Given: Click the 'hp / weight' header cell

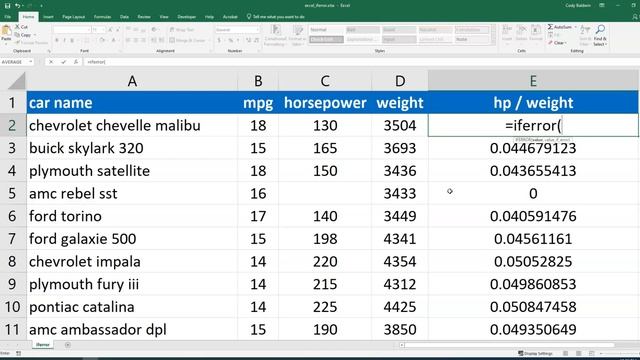Looking at the screenshot, I should [533, 103].
